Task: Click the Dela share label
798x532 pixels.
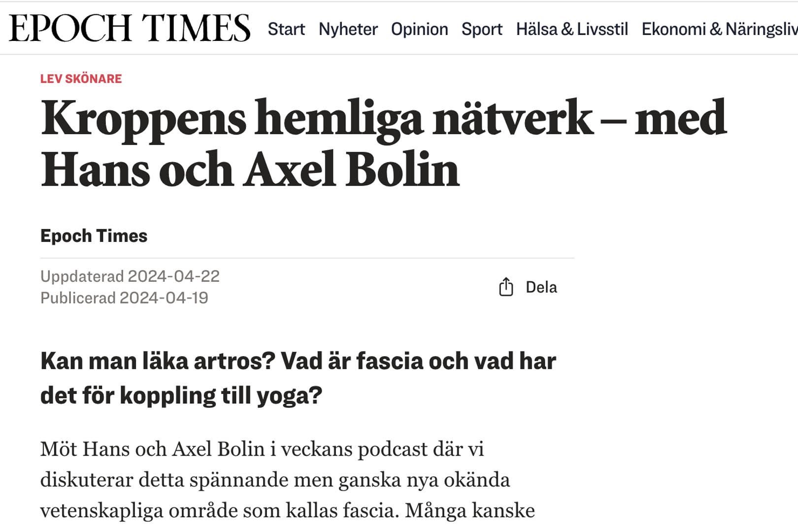Action: click(541, 287)
